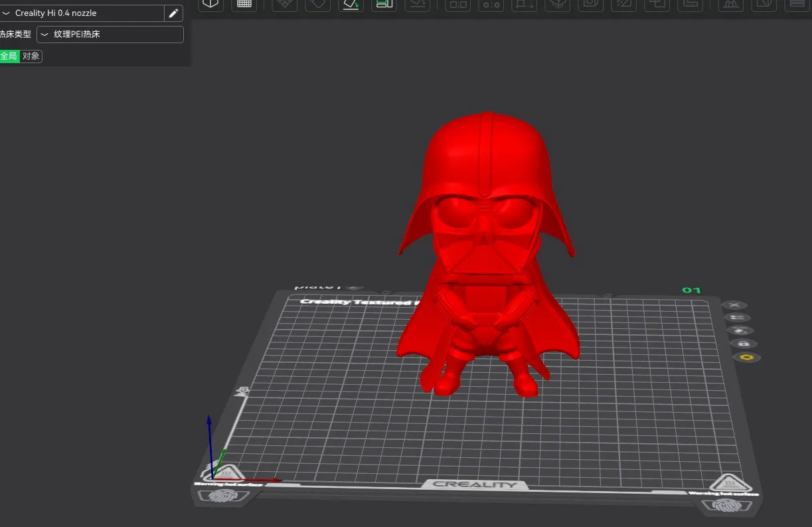Screen dimensions: 812x527
Task: Select the red Darth Vader model
Action: coord(488,256)
